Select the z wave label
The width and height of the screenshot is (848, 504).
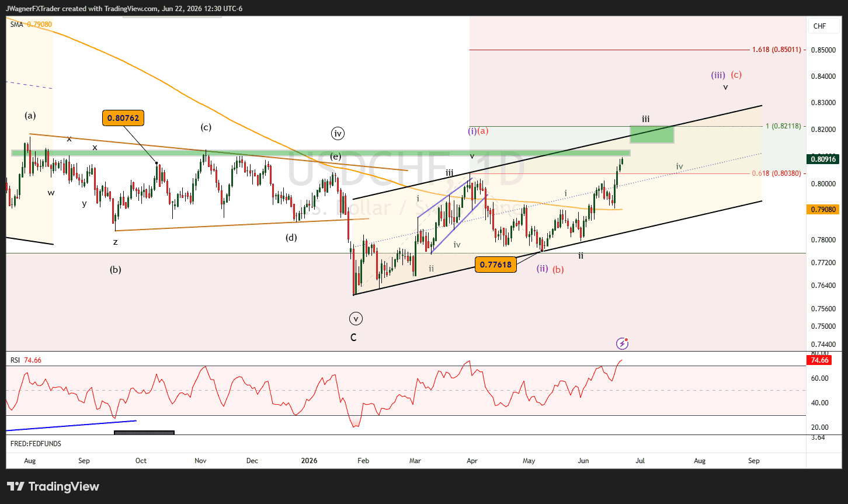(x=116, y=242)
